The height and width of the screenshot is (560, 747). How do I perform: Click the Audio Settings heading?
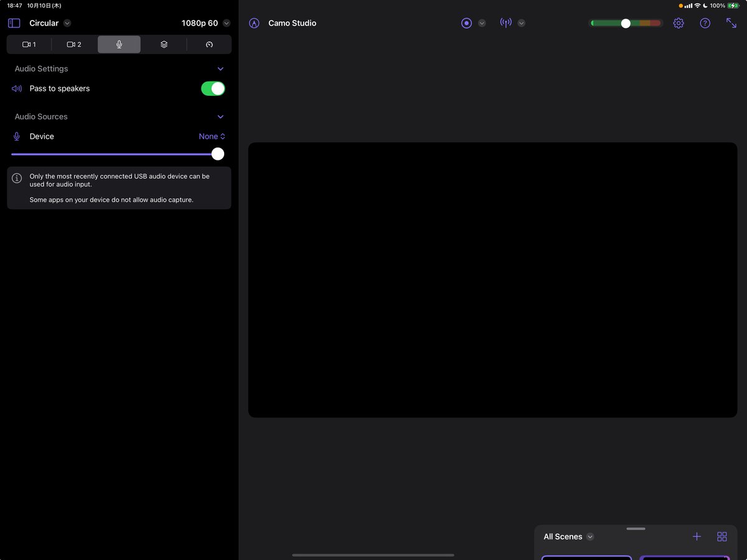(41, 69)
